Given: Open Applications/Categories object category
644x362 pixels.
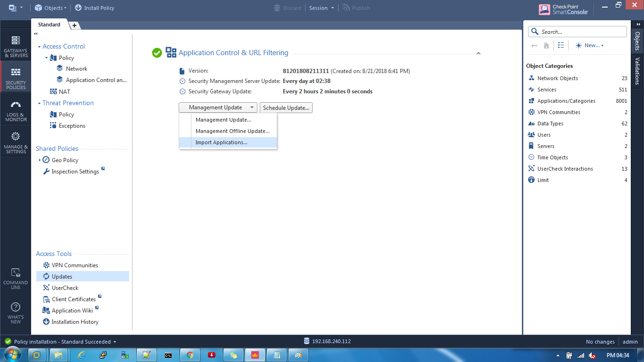Looking at the screenshot, I should coord(577,101).
